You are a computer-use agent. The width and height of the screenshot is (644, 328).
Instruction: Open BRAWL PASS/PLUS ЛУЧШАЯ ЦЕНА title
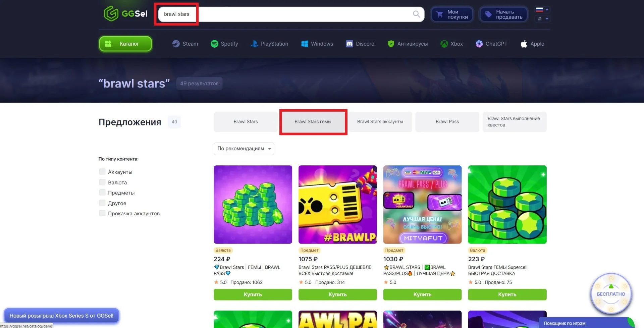[419, 270]
